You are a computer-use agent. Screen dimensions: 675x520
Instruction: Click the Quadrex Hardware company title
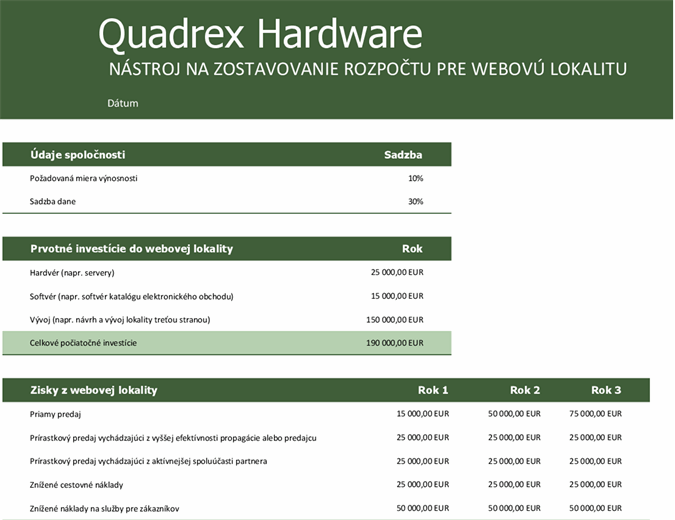tap(260, 35)
